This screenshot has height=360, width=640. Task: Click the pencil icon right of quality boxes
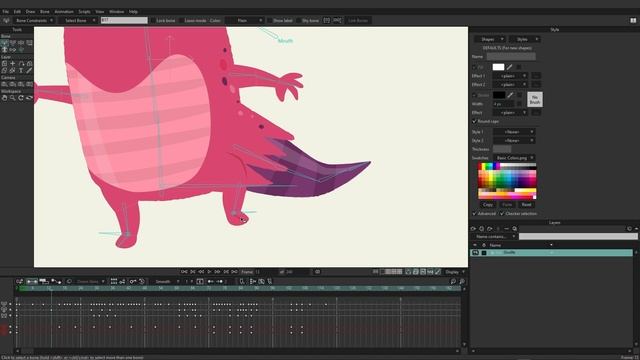point(438,272)
